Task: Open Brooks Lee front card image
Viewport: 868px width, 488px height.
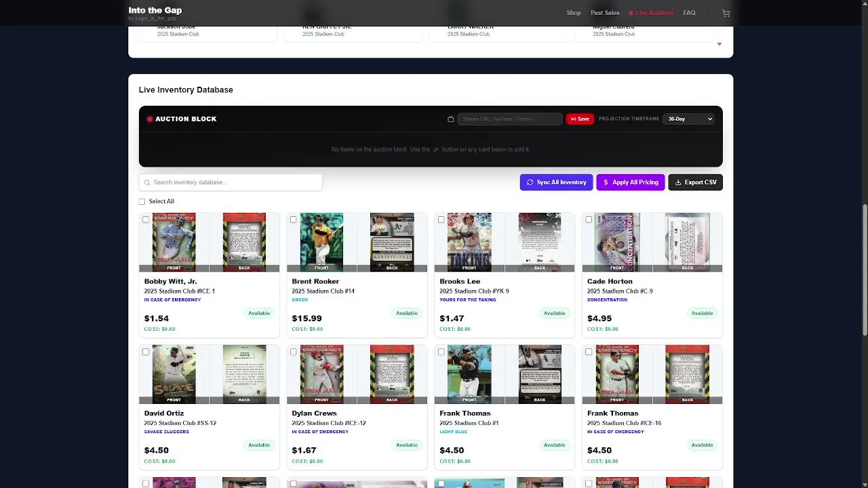Action: coord(469,242)
